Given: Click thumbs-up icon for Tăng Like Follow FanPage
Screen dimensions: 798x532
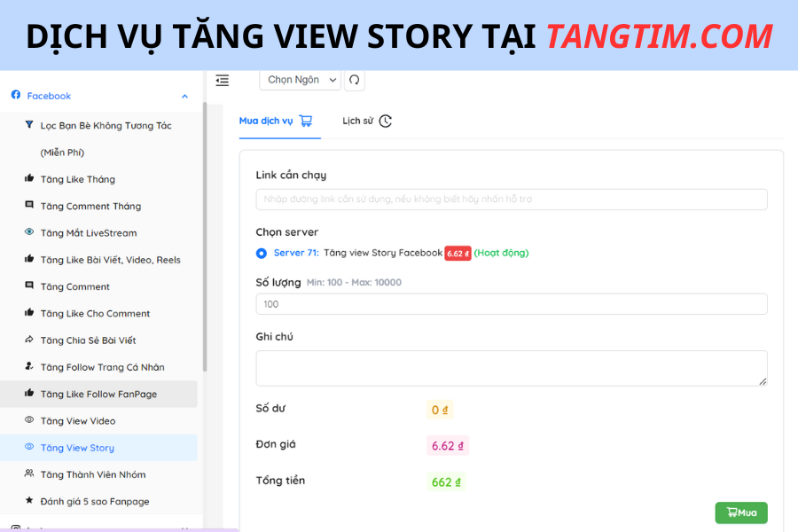Looking at the screenshot, I should click(29, 393).
